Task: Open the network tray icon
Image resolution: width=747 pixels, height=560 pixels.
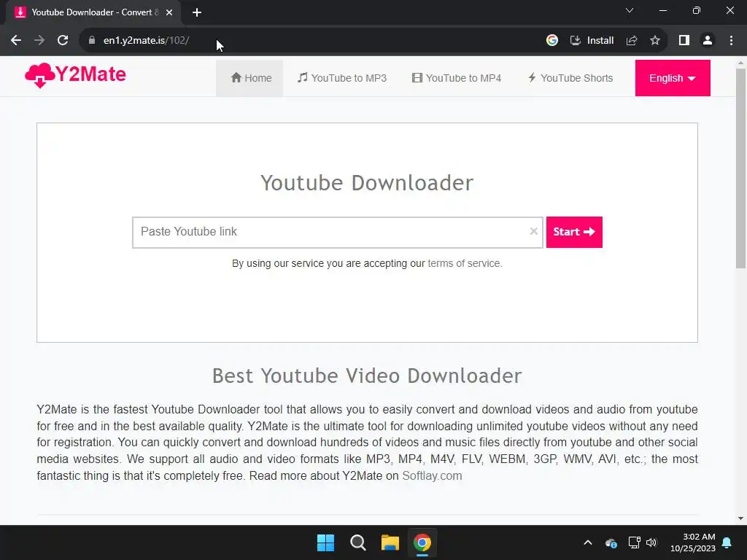Action: (634, 542)
